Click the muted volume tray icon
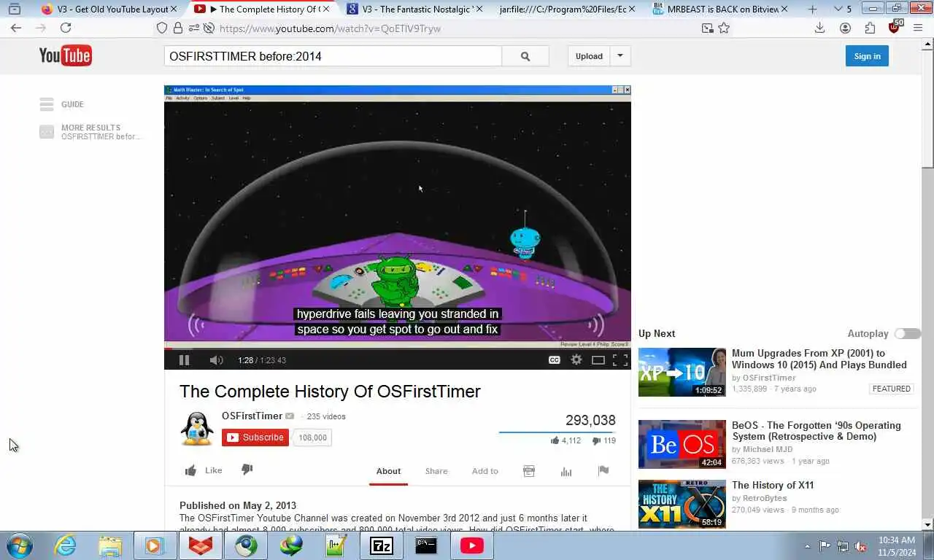Image resolution: width=934 pixels, height=560 pixels. click(860, 546)
